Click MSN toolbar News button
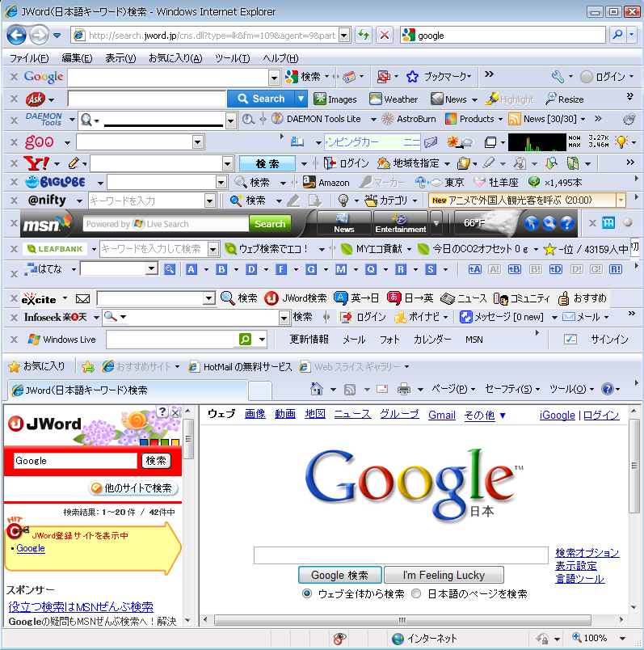Image resolution: width=644 pixels, height=650 pixels. point(344,223)
